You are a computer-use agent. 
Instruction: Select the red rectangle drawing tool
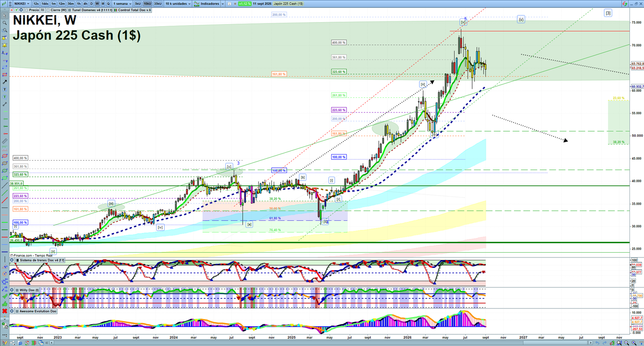4,75
